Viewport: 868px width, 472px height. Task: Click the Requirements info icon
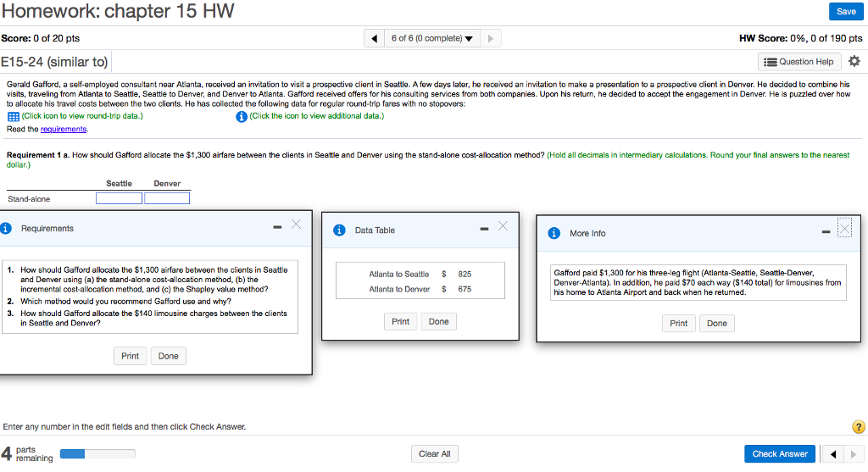tap(6, 228)
